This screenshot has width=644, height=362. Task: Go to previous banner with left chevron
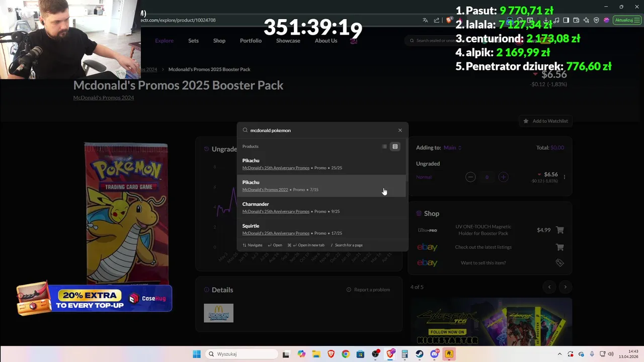(x=549, y=287)
